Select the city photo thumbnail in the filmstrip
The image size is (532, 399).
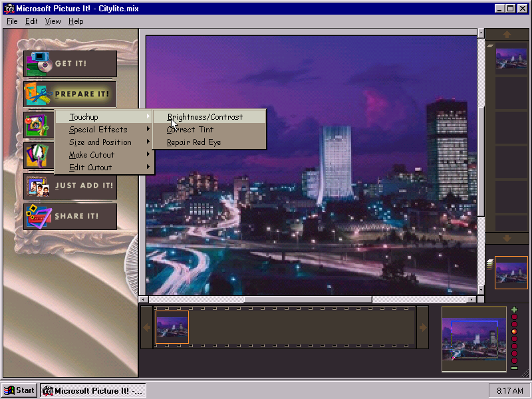click(172, 327)
